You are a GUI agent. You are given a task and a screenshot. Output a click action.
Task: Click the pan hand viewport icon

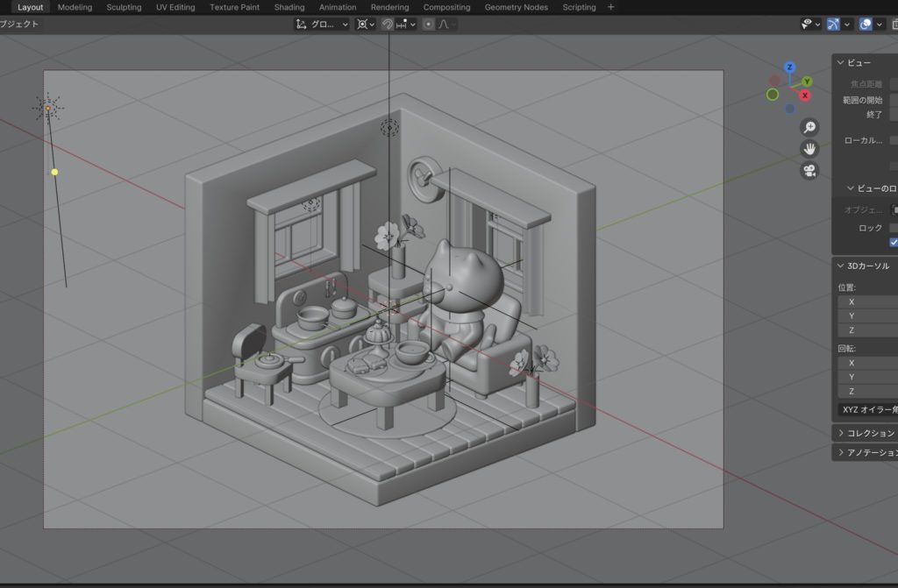pos(809,149)
